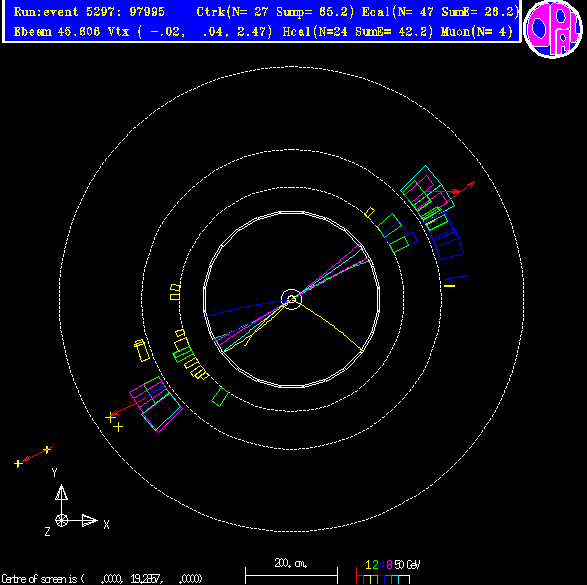This screenshot has height=585, width=587.
Task: Click small red arrow inset near axes
Action: click(x=37, y=454)
